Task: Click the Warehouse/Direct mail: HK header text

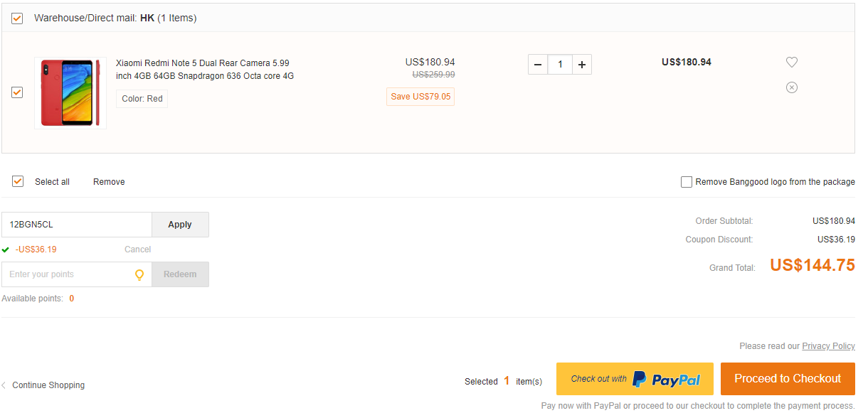Action: (115, 18)
